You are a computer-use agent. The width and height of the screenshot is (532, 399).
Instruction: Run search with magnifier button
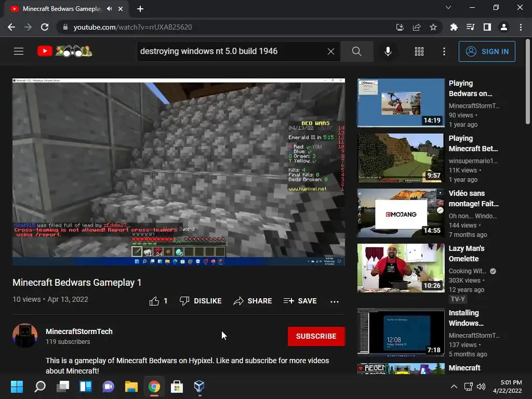pyautogui.click(x=356, y=51)
